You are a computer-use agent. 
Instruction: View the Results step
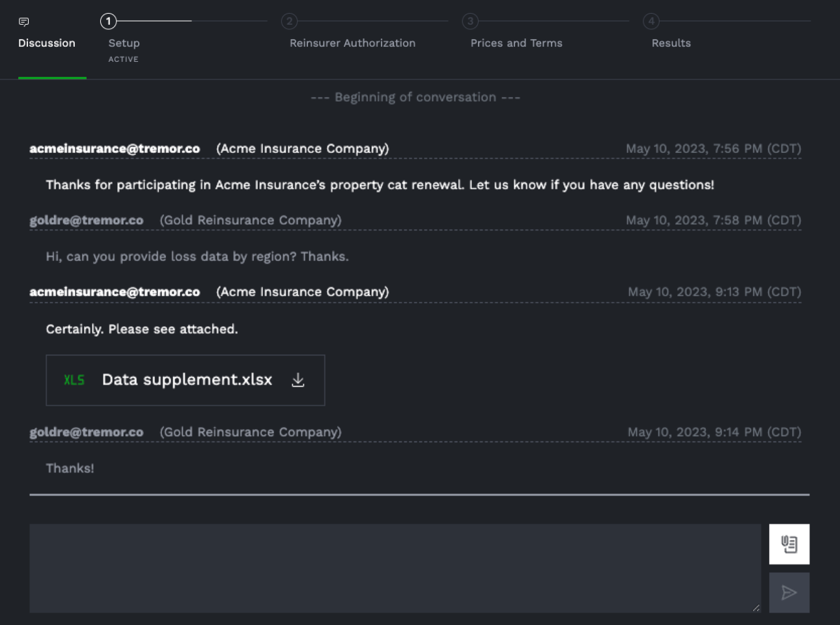coord(671,43)
